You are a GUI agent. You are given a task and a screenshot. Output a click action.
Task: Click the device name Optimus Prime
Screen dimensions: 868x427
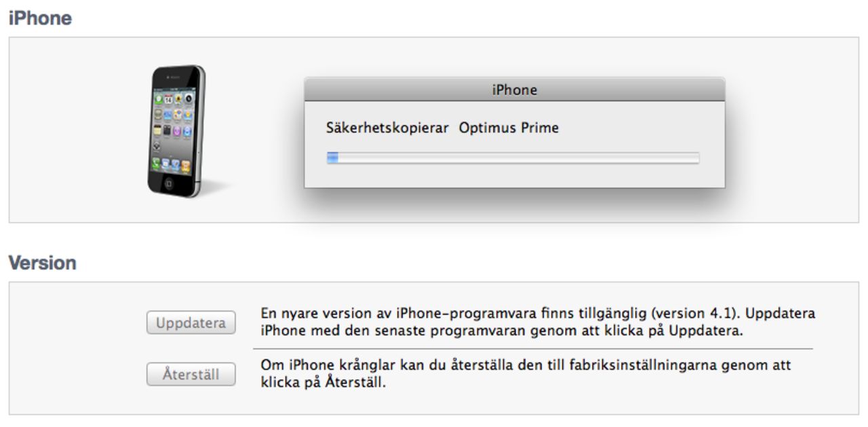[509, 128]
